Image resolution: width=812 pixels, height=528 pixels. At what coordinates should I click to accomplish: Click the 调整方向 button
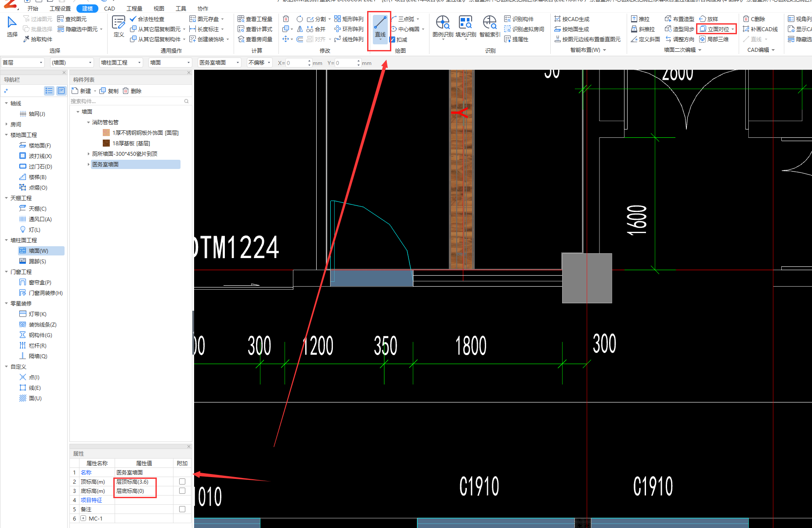pyautogui.click(x=680, y=40)
